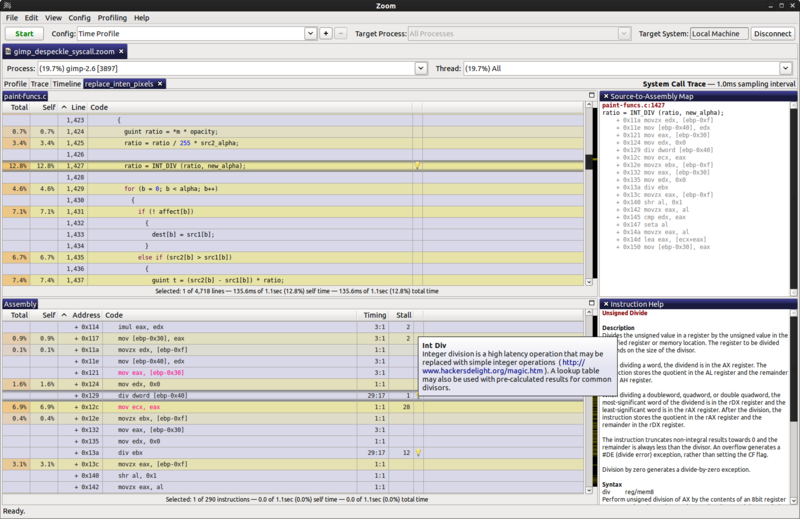Add a new config with plus button

(326, 34)
